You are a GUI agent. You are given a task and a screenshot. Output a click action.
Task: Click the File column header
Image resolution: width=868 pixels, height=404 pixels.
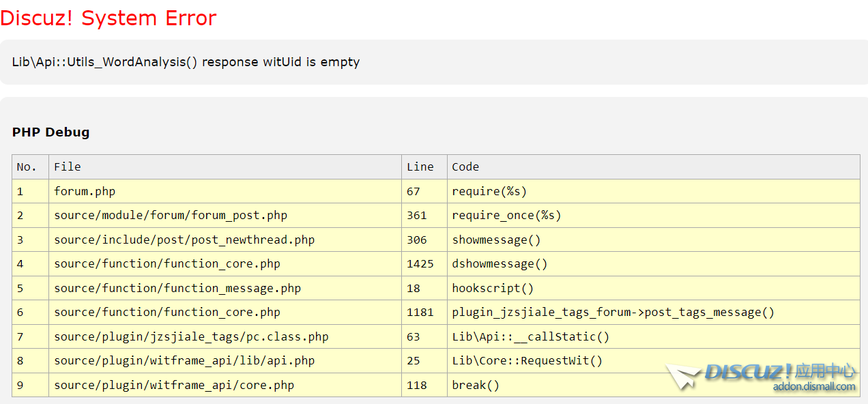68,167
